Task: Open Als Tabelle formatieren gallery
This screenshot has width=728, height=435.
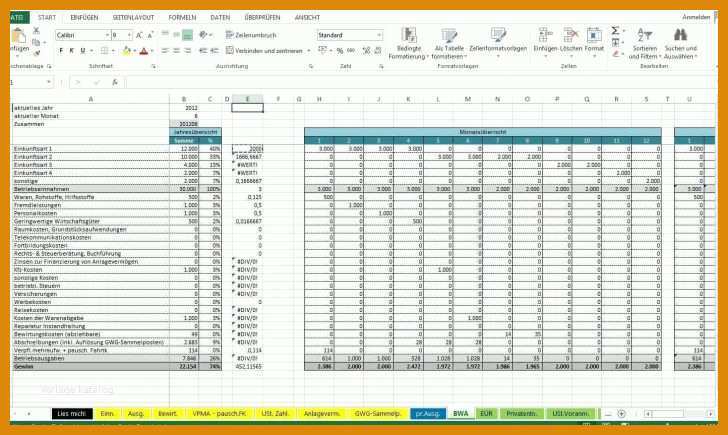Action: 449,44
